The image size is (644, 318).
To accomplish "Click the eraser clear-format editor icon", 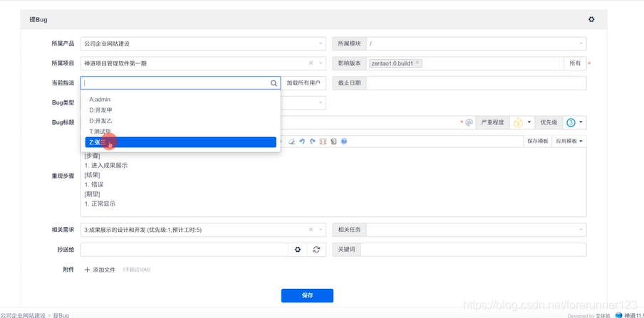I will (291, 141).
